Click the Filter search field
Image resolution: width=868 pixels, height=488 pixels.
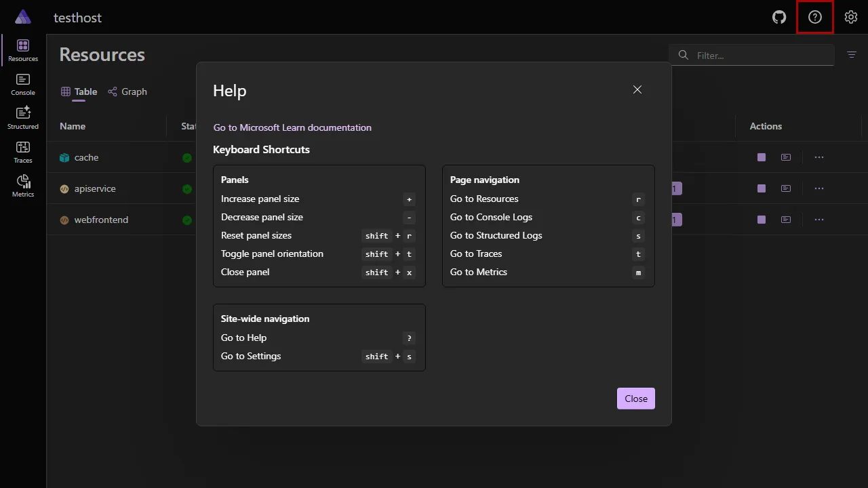751,55
